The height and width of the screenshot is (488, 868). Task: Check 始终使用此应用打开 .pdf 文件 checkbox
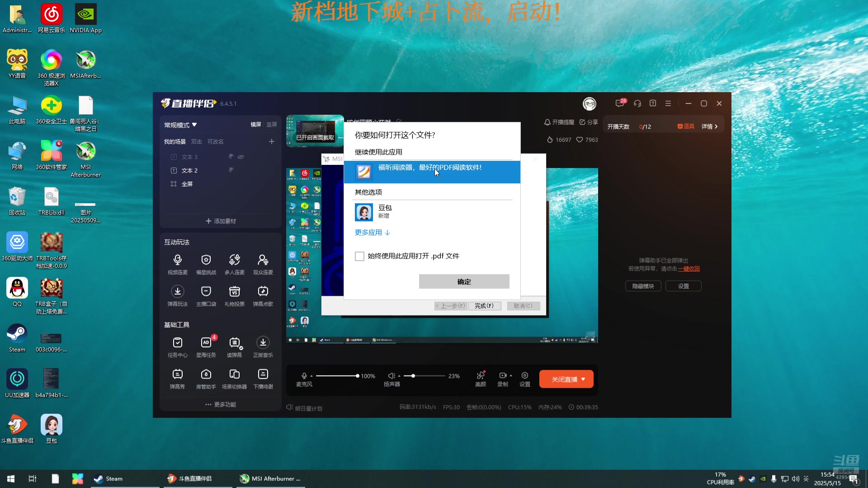point(359,256)
